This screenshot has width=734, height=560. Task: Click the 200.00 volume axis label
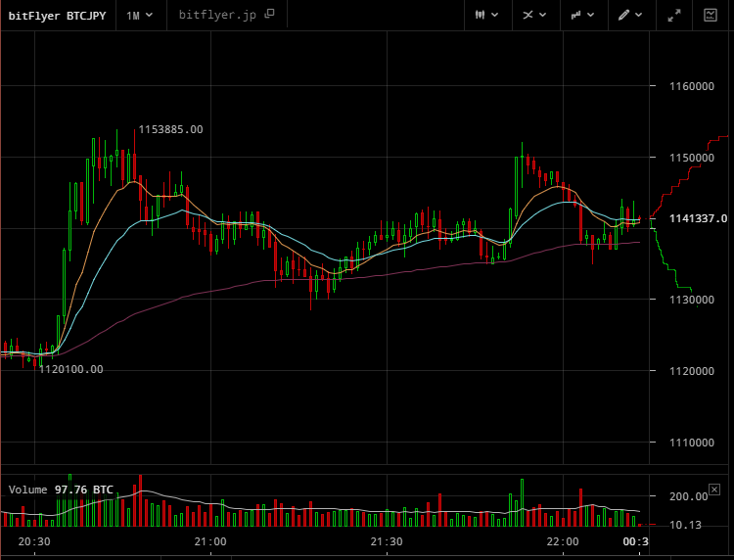[689, 496]
